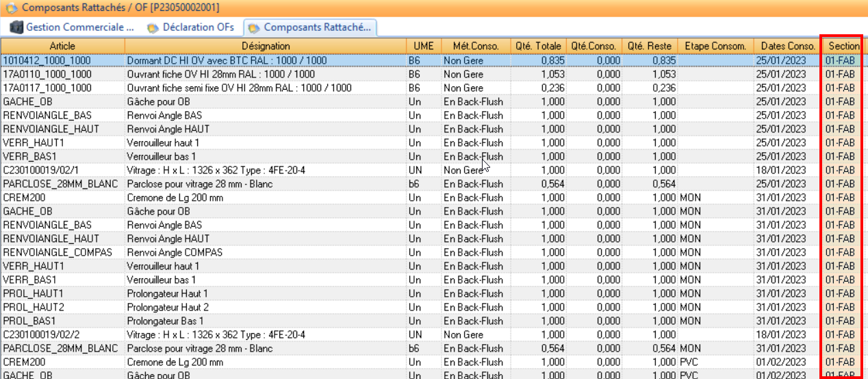Sort by the Article column header
The image size is (868, 379).
[62, 46]
